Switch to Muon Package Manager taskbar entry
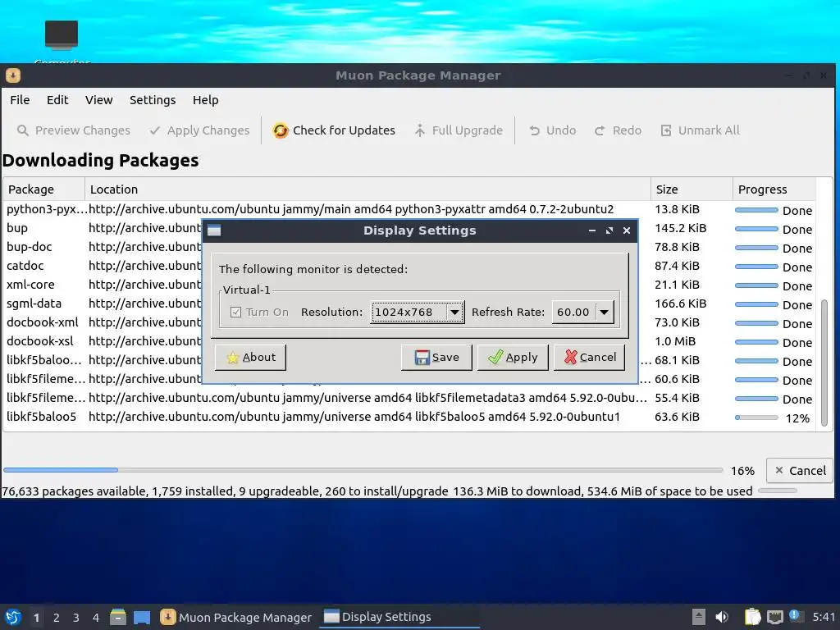 point(235,617)
